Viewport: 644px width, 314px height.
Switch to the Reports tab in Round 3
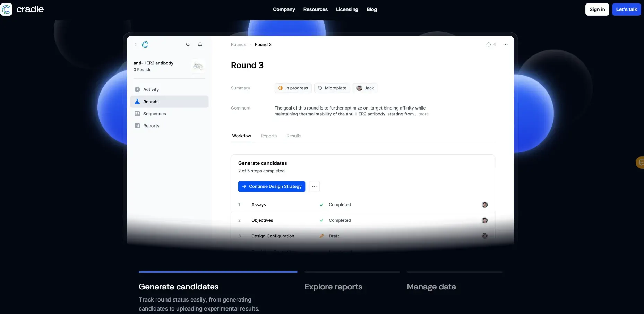point(269,136)
